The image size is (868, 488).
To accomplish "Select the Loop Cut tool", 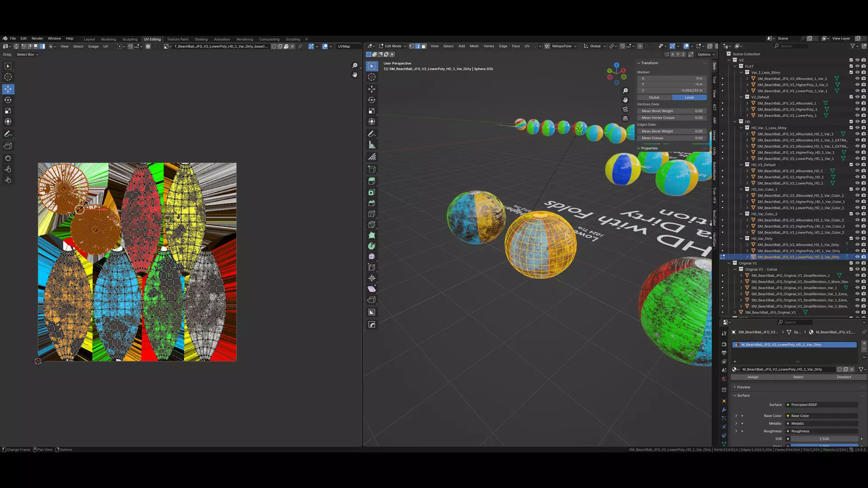I will 372,214.
